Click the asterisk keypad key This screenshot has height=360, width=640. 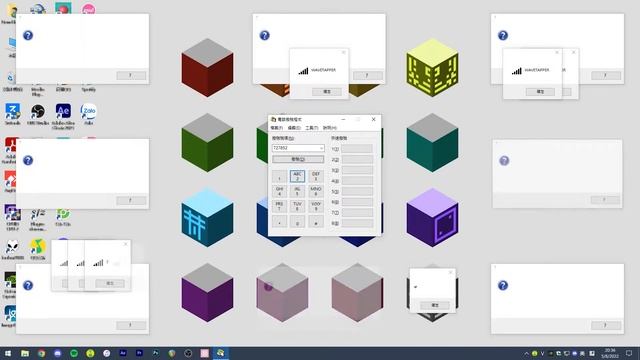[x=279, y=222]
